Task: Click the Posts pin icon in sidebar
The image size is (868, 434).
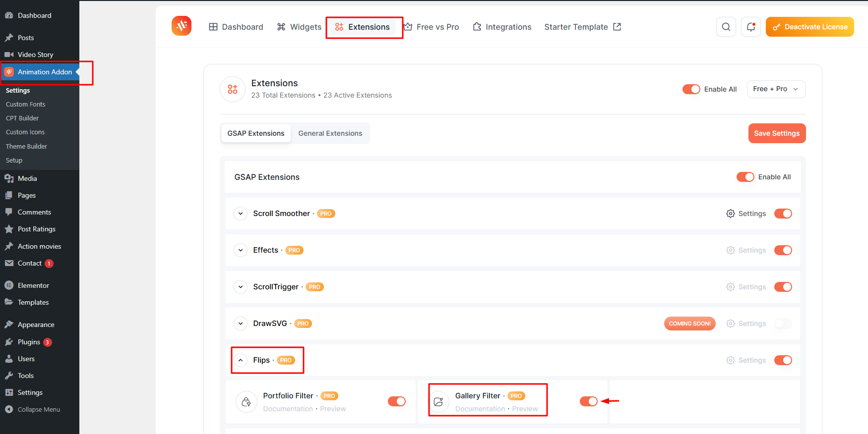Action: point(9,38)
